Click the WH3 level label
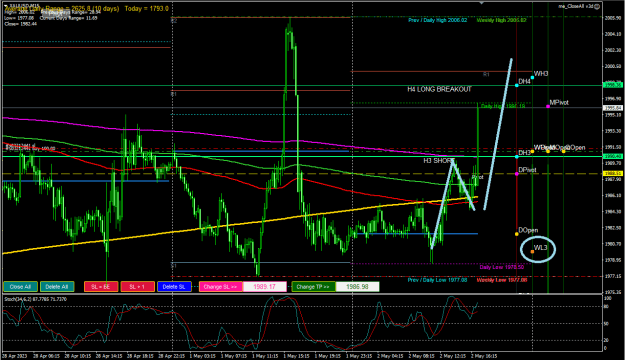The image size is (625, 360). point(541,74)
